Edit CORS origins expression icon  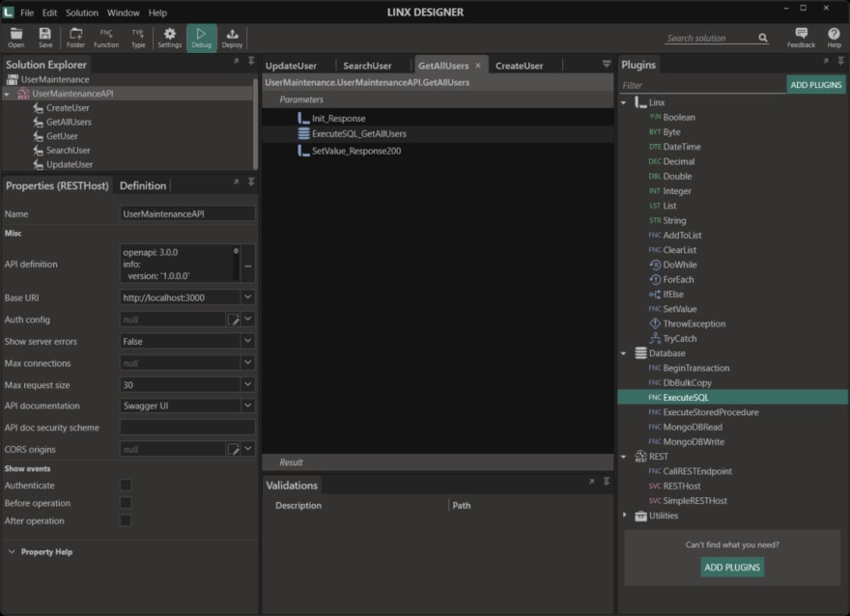pyautogui.click(x=234, y=449)
